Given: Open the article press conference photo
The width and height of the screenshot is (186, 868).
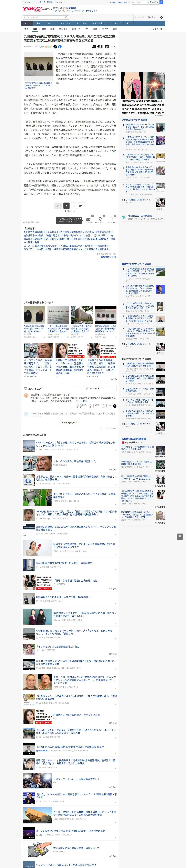Looking at the screenshot, I should click(39, 66).
